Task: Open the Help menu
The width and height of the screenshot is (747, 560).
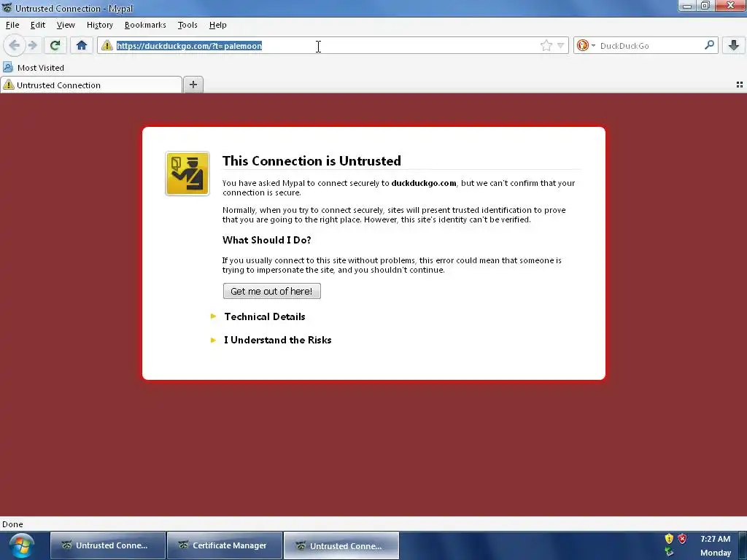Action: [x=217, y=25]
